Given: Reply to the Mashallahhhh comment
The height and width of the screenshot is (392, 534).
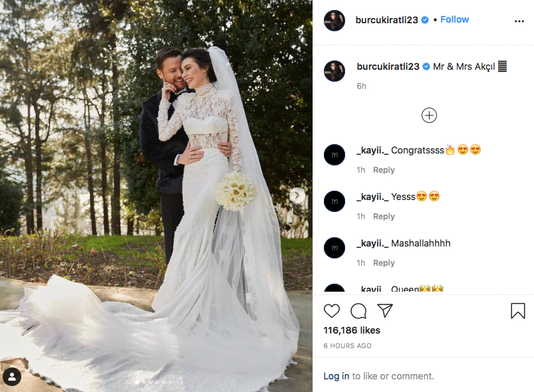Looking at the screenshot, I should pyautogui.click(x=384, y=263).
